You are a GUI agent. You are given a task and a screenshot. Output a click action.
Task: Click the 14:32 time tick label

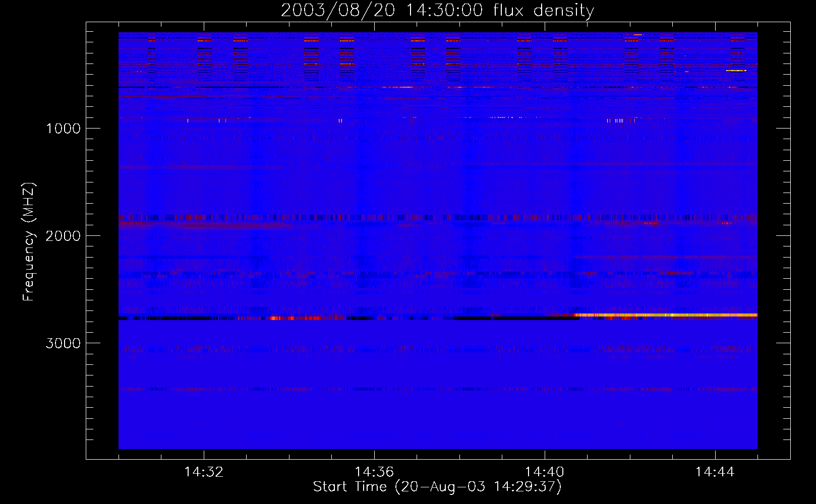(204, 472)
